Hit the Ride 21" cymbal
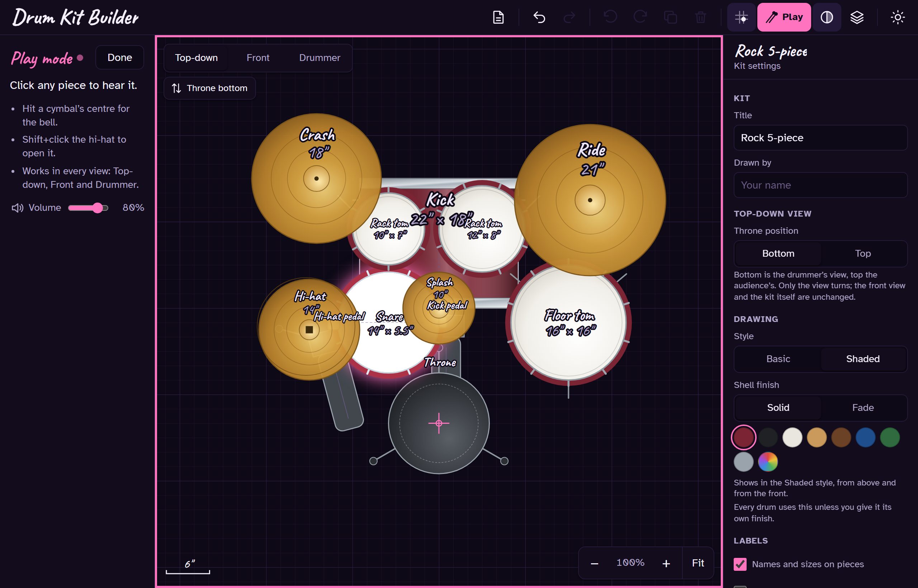This screenshot has width=918, height=588. [590, 200]
